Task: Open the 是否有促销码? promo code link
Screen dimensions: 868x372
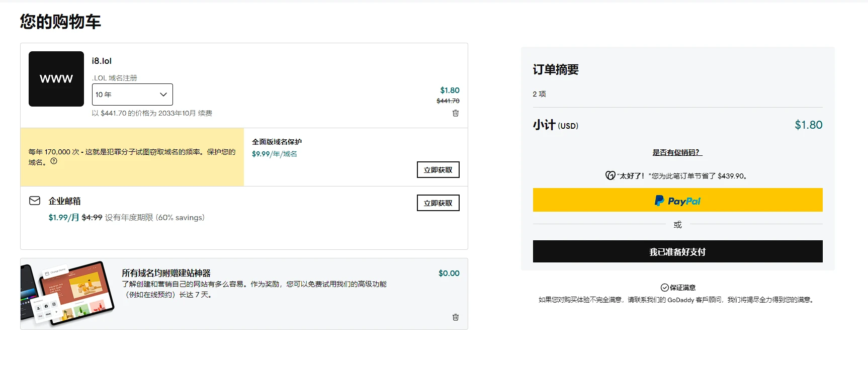Action: [x=677, y=152]
